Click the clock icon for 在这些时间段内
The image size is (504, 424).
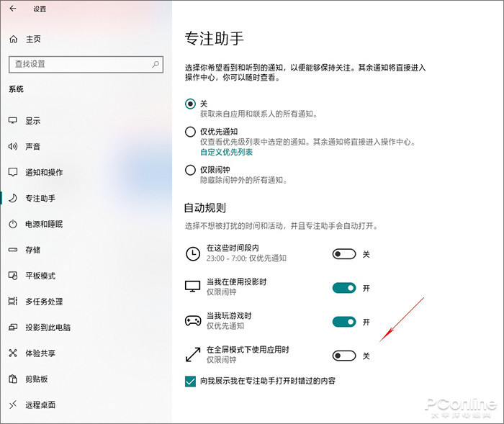[x=193, y=253]
